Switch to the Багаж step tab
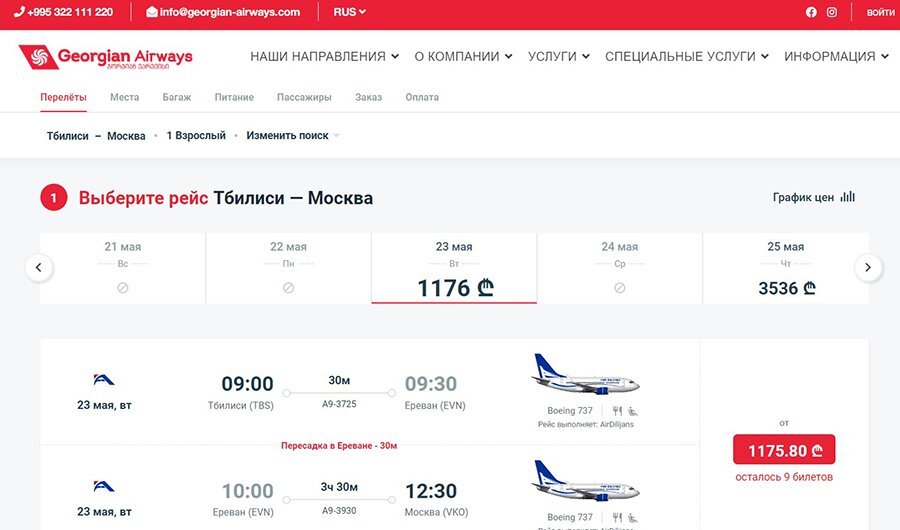 click(x=177, y=97)
